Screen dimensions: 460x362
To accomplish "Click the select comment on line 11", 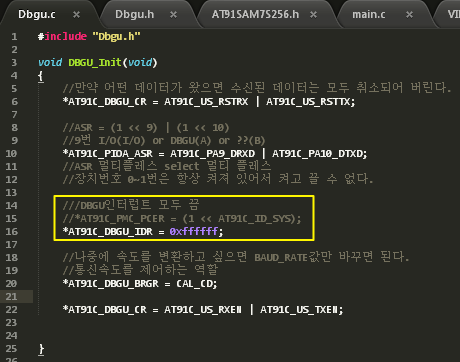I will coord(182,166).
